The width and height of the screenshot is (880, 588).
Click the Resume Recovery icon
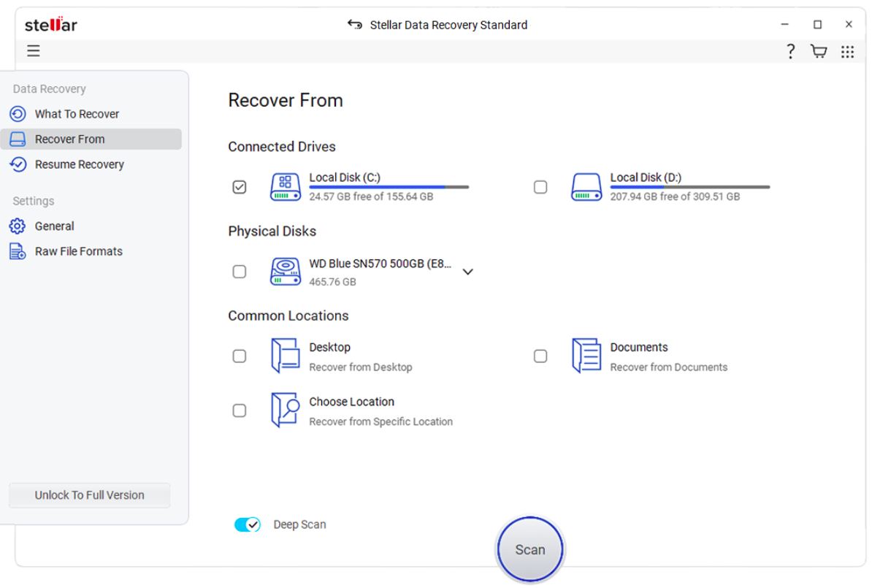tap(18, 164)
